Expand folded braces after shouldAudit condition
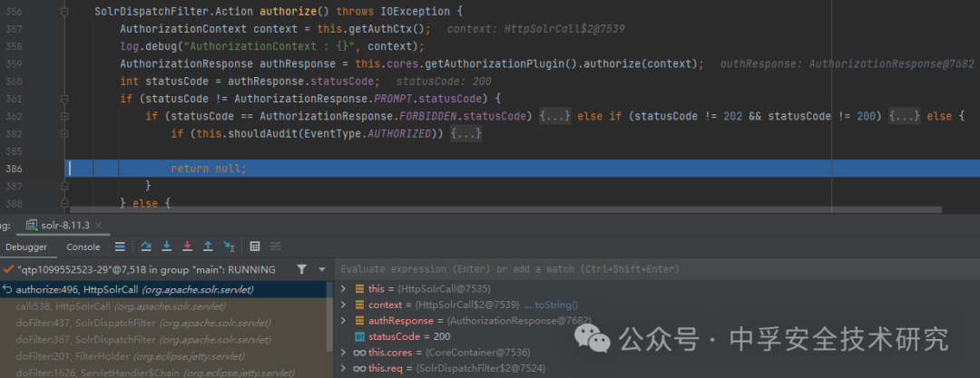The image size is (980, 378). tap(465, 134)
